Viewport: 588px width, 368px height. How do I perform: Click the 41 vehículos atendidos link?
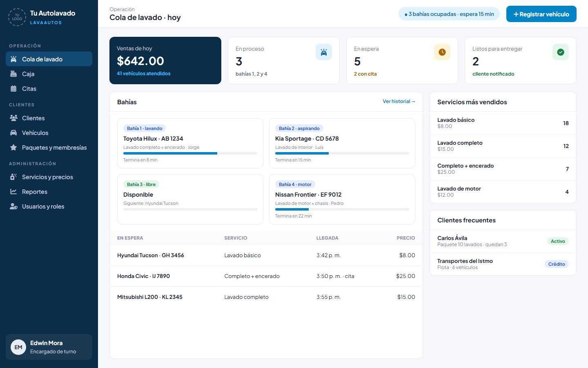(144, 74)
